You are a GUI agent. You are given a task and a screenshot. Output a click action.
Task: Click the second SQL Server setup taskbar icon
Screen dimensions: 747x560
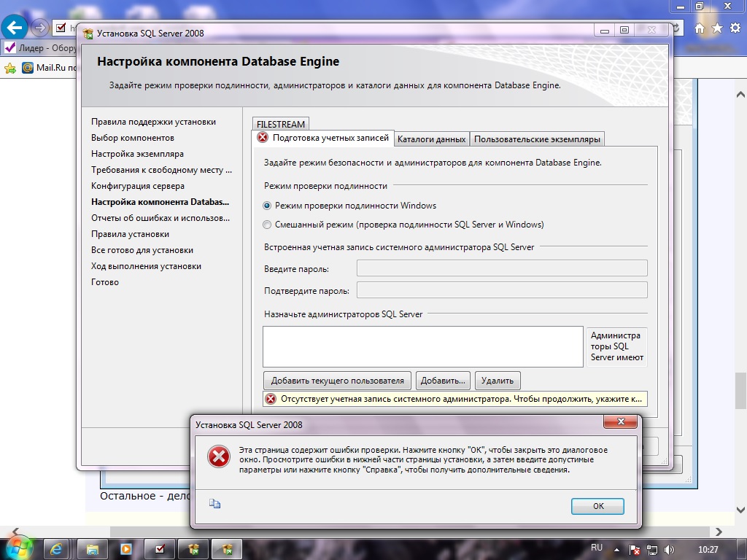[227, 550]
